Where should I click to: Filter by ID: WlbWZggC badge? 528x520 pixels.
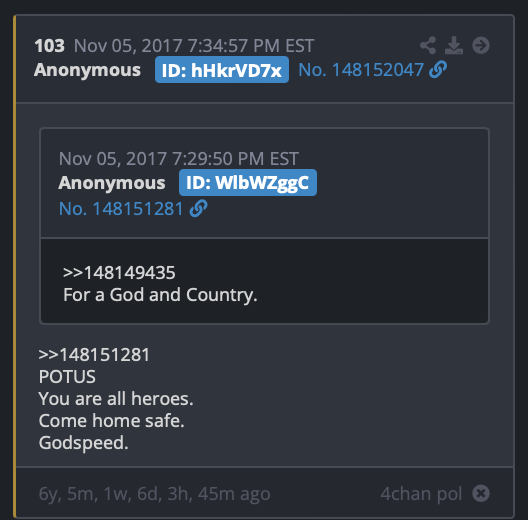click(248, 183)
